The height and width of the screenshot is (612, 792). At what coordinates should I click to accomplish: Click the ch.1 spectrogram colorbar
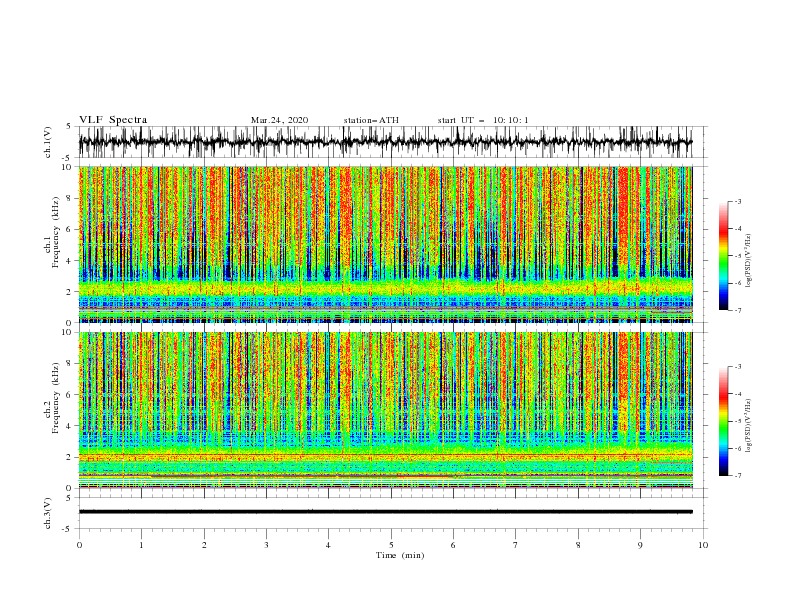coord(724,256)
